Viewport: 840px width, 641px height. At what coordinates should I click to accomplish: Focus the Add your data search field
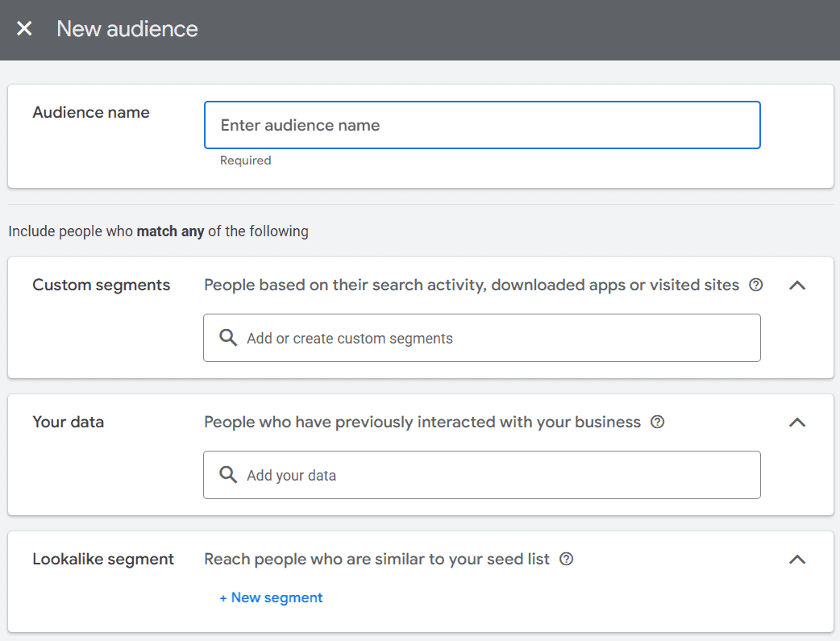492,475
